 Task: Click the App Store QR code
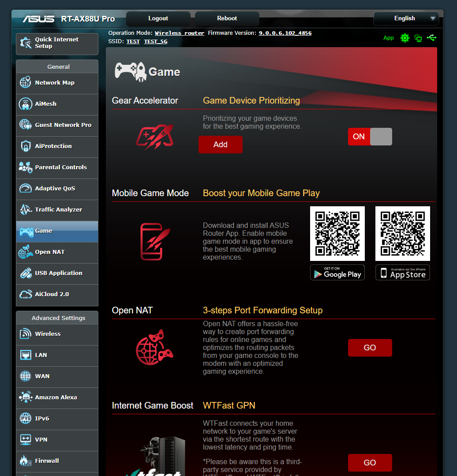point(403,234)
